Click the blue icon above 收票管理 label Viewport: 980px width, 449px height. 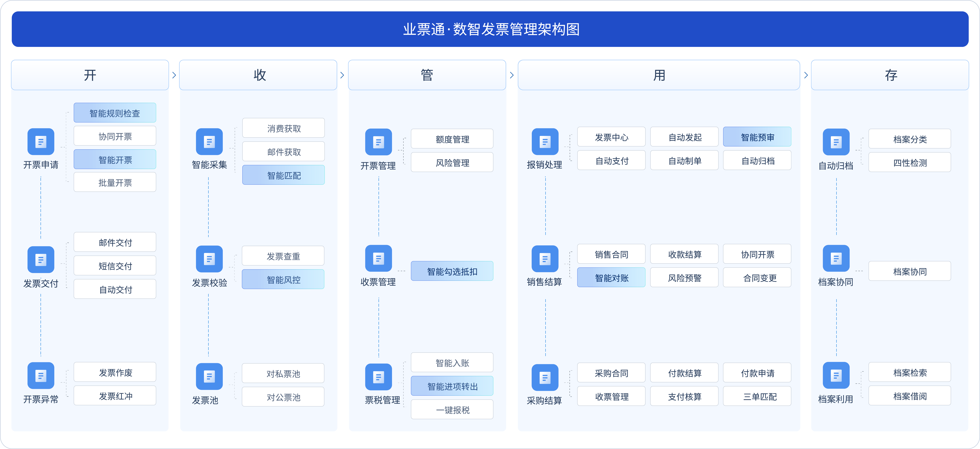(x=379, y=258)
